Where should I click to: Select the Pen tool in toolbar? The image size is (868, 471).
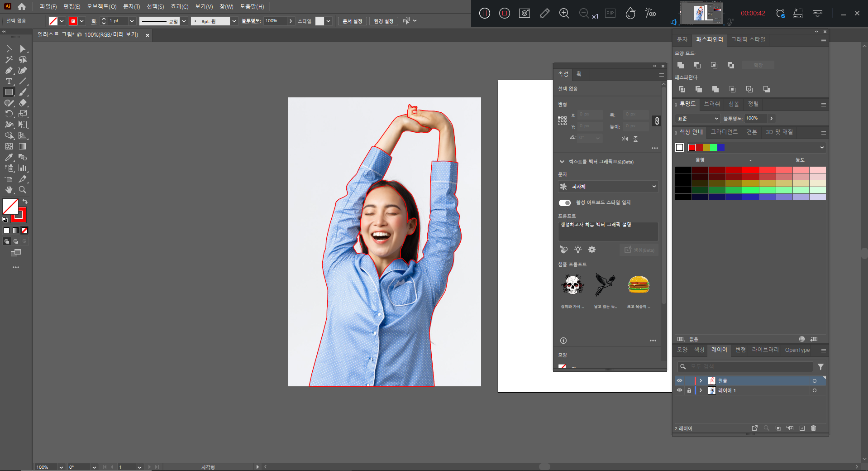click(x=9, y=71)
